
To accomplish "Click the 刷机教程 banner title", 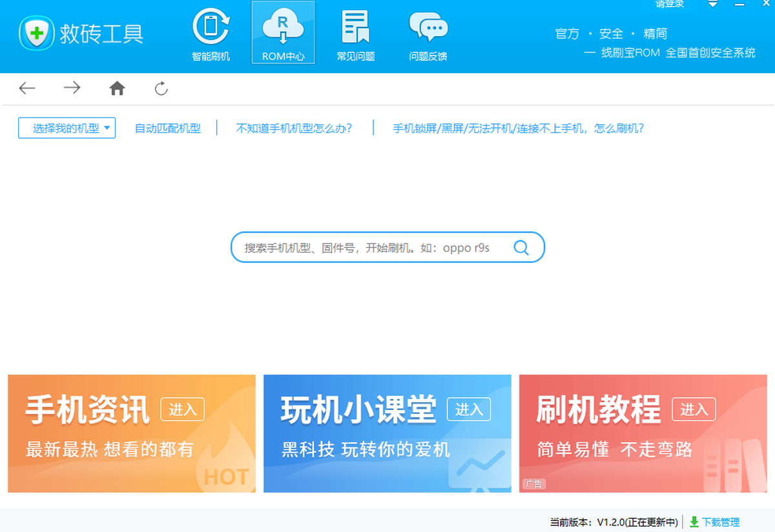I will tap(599, 409).
